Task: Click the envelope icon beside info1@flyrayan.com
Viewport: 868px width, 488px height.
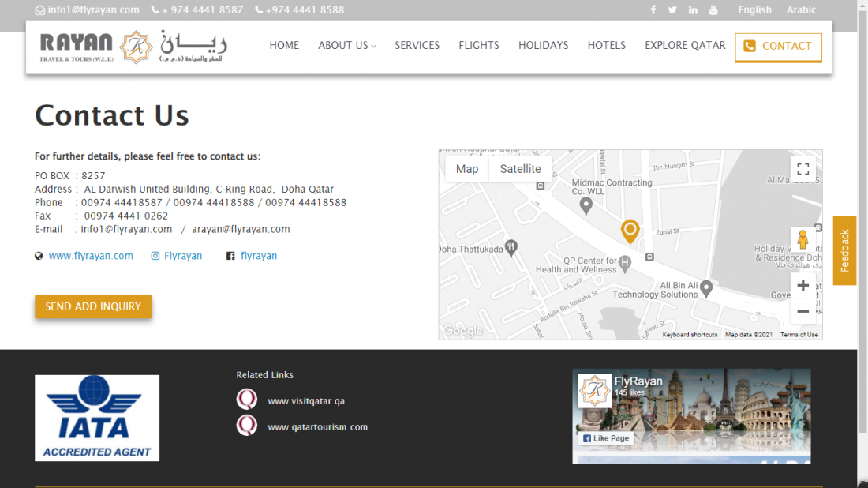Action: 40,10
